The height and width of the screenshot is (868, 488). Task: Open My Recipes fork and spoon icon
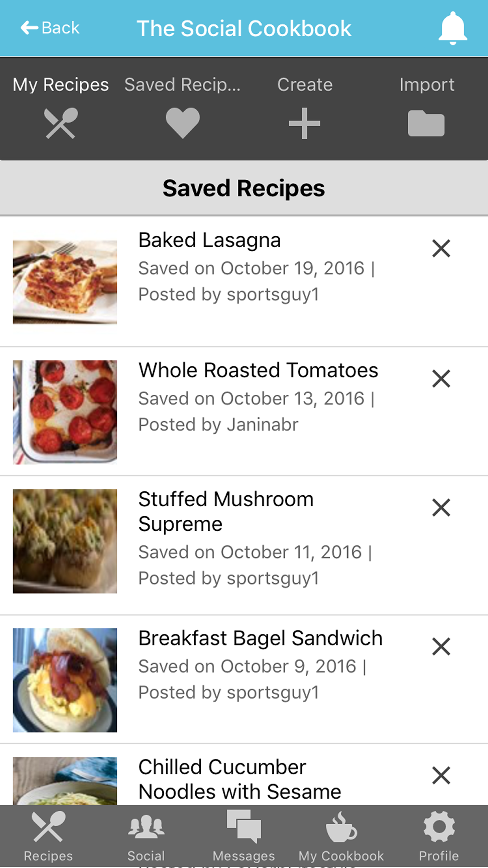[61, 123]
